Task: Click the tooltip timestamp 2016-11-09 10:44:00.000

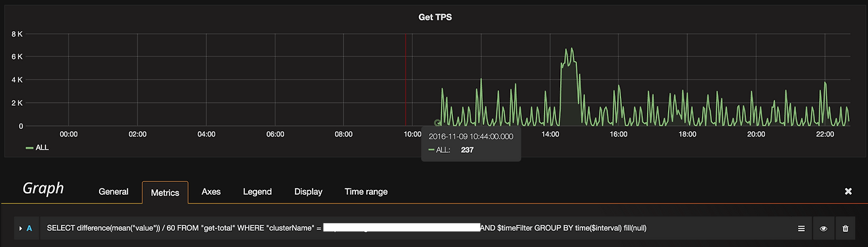Action: tap(471, 136)
